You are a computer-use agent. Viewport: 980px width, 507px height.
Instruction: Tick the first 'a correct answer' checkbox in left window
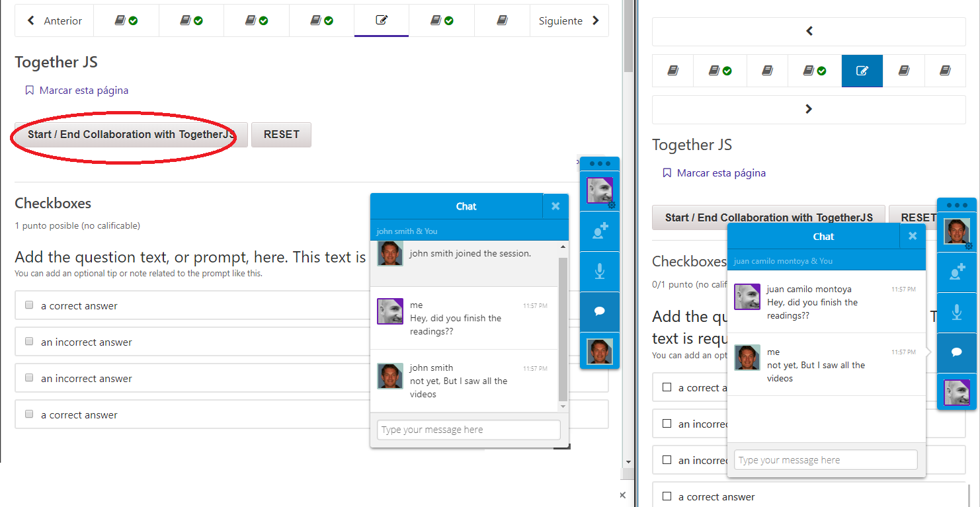click(x=29, y=305)
